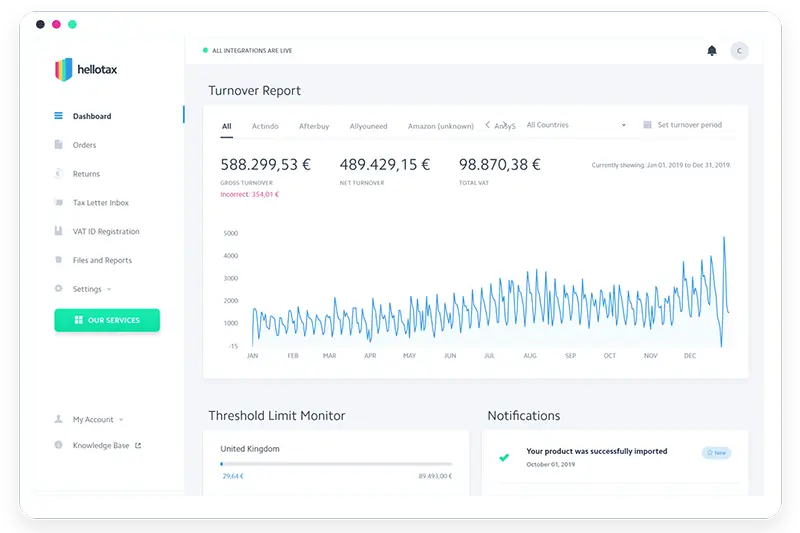Open Files and Reports
The image size is (800, 533).
click(102, 260)
